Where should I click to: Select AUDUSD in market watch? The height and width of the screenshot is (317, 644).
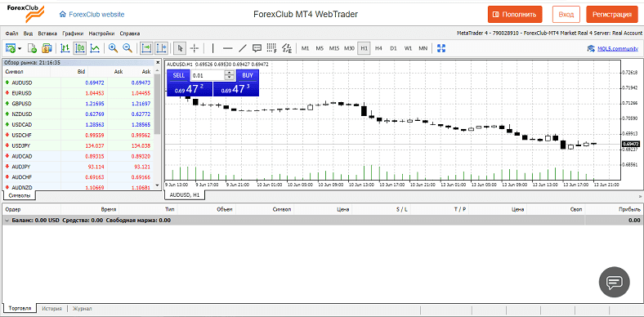tap(78, 83)
